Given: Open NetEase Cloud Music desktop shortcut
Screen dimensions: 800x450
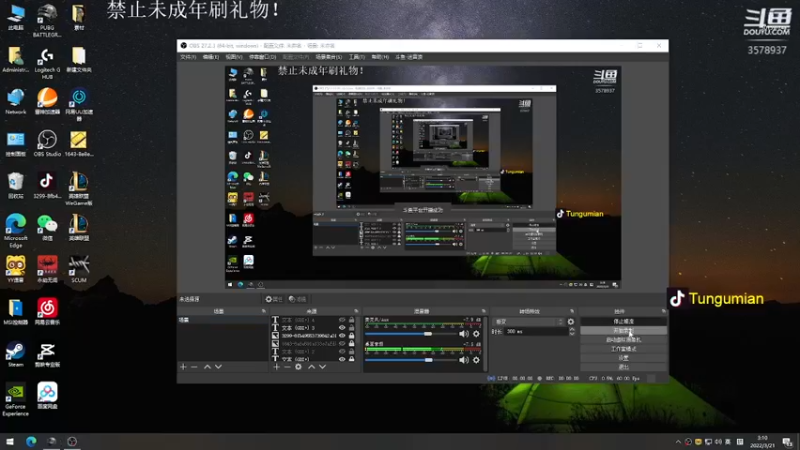Looking at the screenshot, I should click(x=47, y=311).
